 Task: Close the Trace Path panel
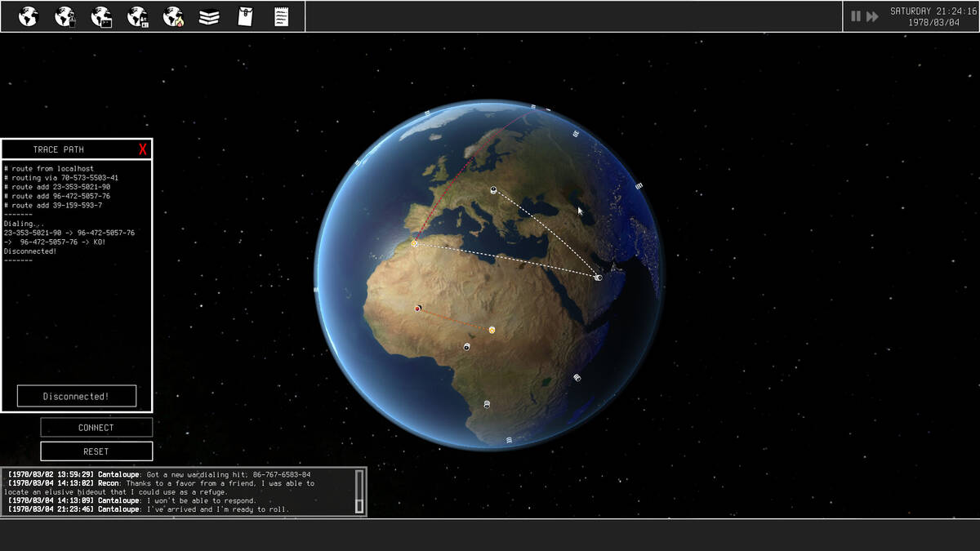point(143,149)
